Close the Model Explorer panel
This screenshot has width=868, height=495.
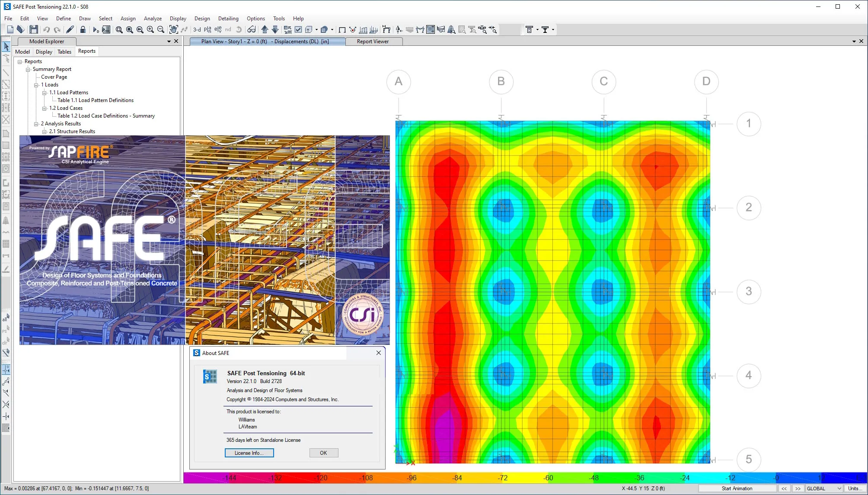point(176,42)
